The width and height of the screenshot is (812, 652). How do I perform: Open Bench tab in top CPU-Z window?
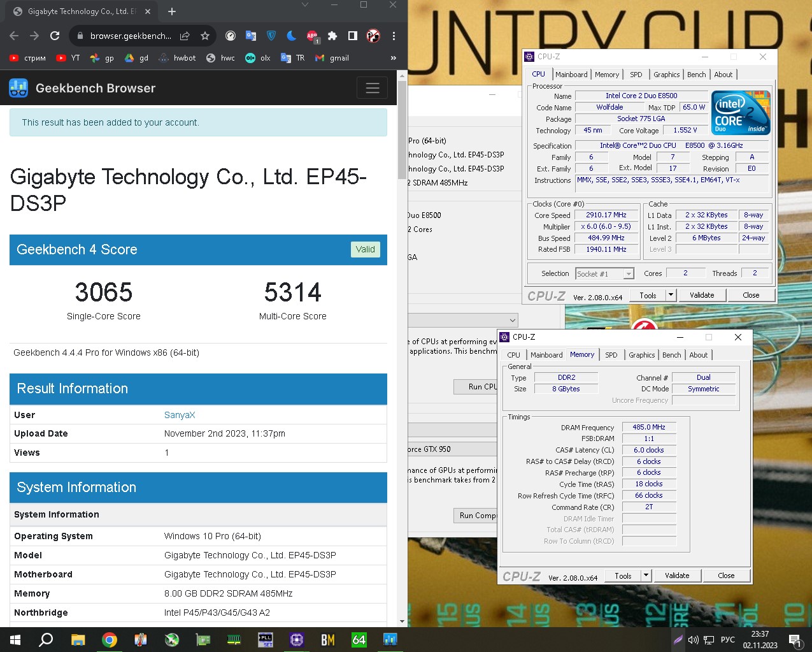click(x=697, y=75)
